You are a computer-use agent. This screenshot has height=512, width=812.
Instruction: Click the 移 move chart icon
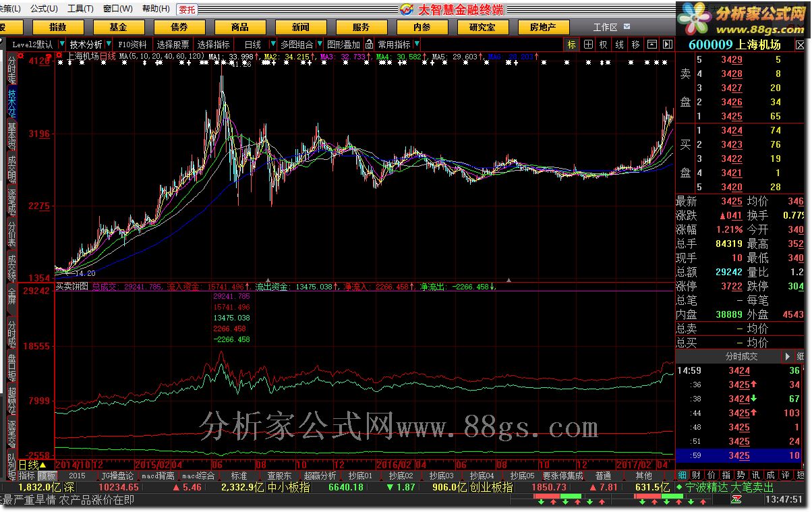click(635, 45)
